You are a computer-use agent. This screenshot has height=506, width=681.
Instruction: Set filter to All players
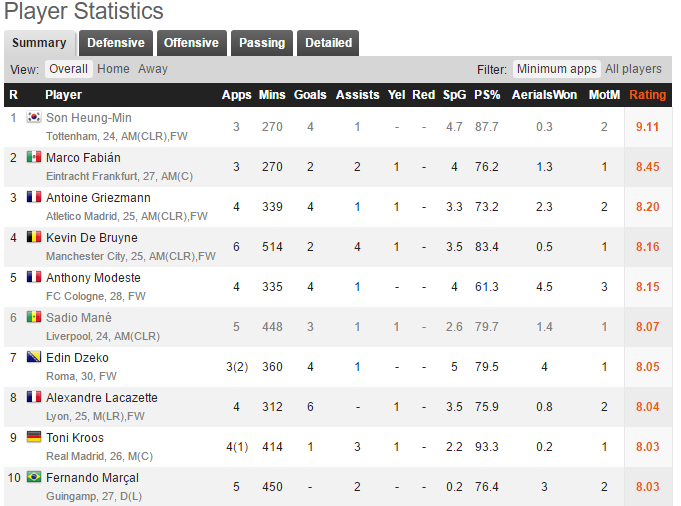(x=633, y=69)
